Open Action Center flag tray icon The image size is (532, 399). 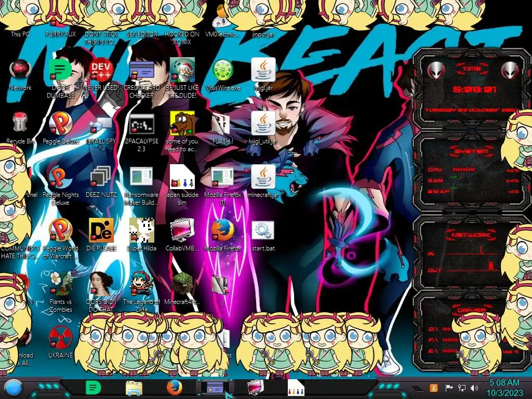449,388
